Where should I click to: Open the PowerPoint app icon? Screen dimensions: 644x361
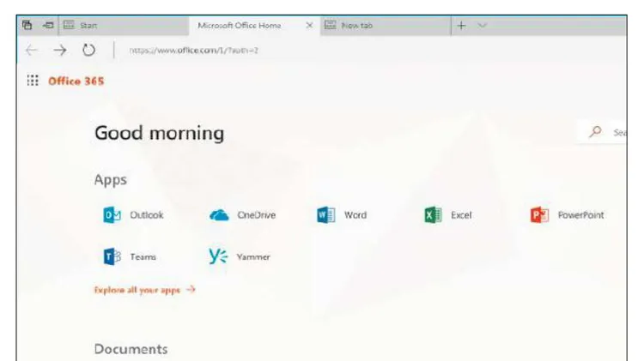(x=540, y=215)
